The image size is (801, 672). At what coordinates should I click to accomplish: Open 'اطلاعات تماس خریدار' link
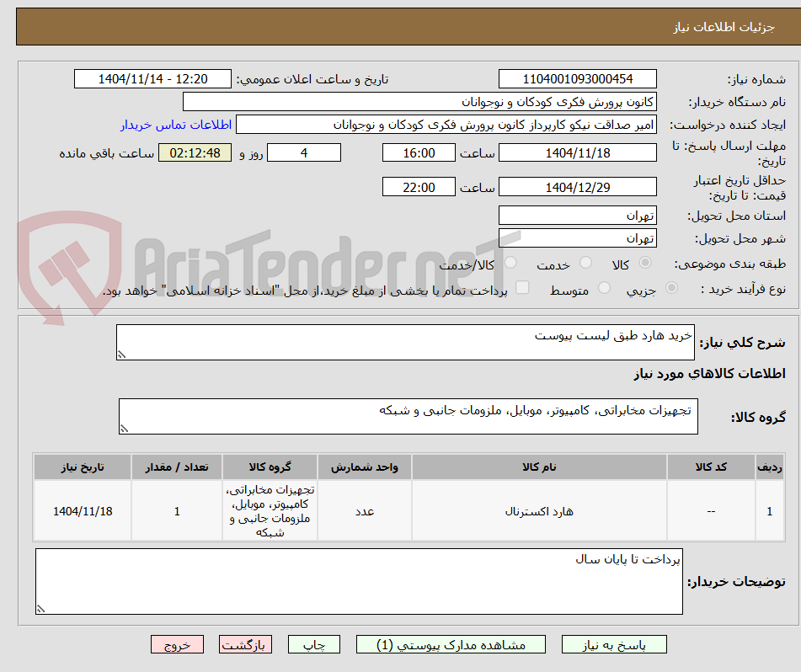[176, 125]
